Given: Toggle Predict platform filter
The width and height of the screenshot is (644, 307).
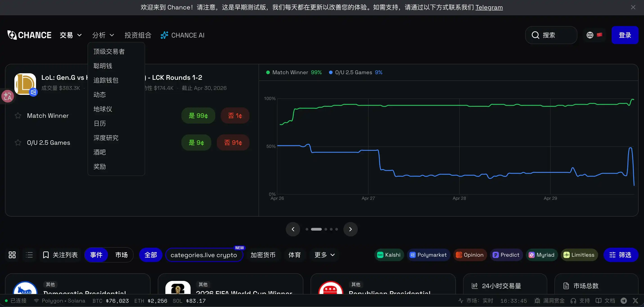Looking at the screenshot, I should click(x=506, y=255).
